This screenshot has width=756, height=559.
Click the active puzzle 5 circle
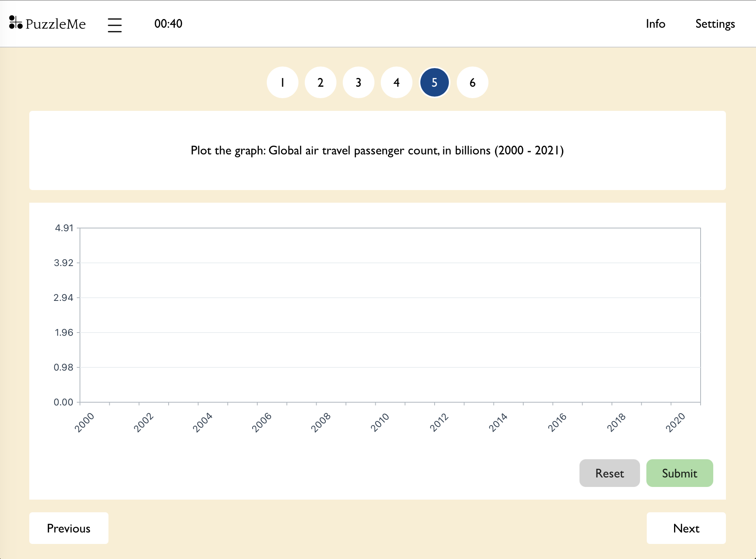(435, 82)
